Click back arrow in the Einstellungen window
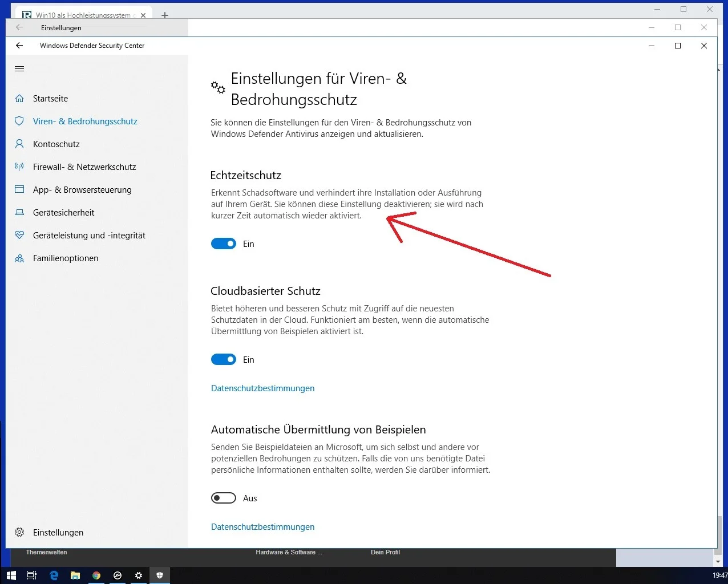The image size is (728, 584). 19,27
